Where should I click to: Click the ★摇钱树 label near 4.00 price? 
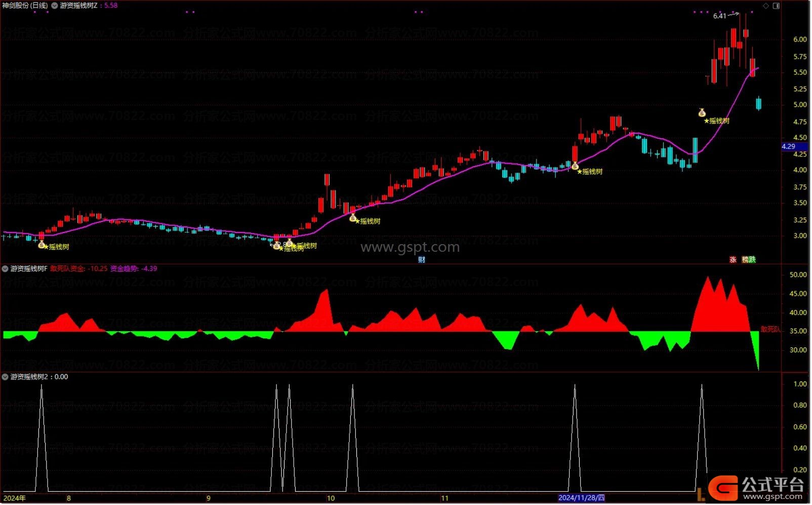[x=590, y=172]
